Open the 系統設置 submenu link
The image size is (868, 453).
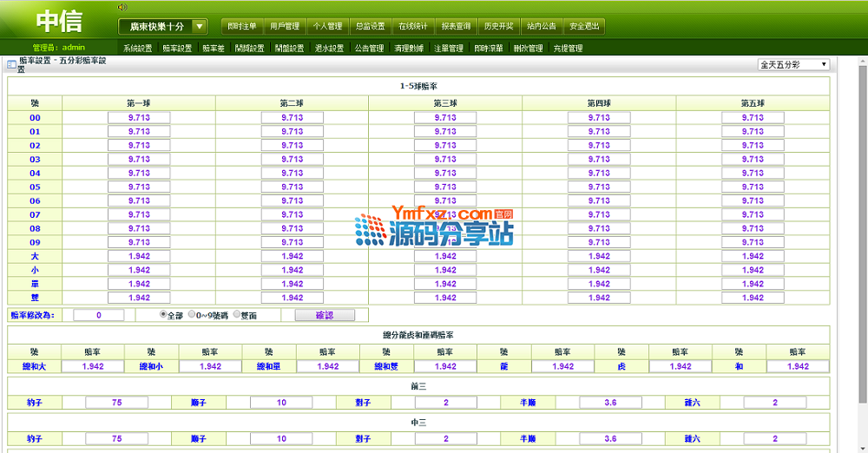click(137, 49)
